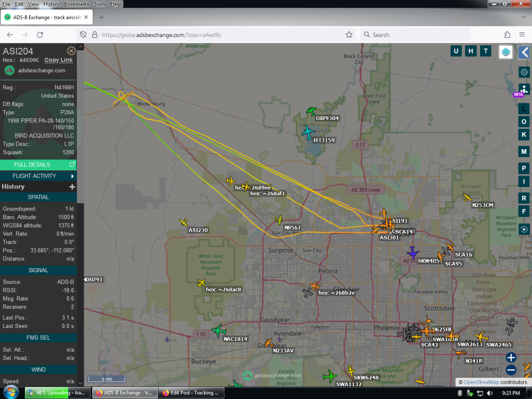Expand the FLIGHT ACTIVITY section
The width and height of the screenshot is (532, 399).
[x=38, y=176]
